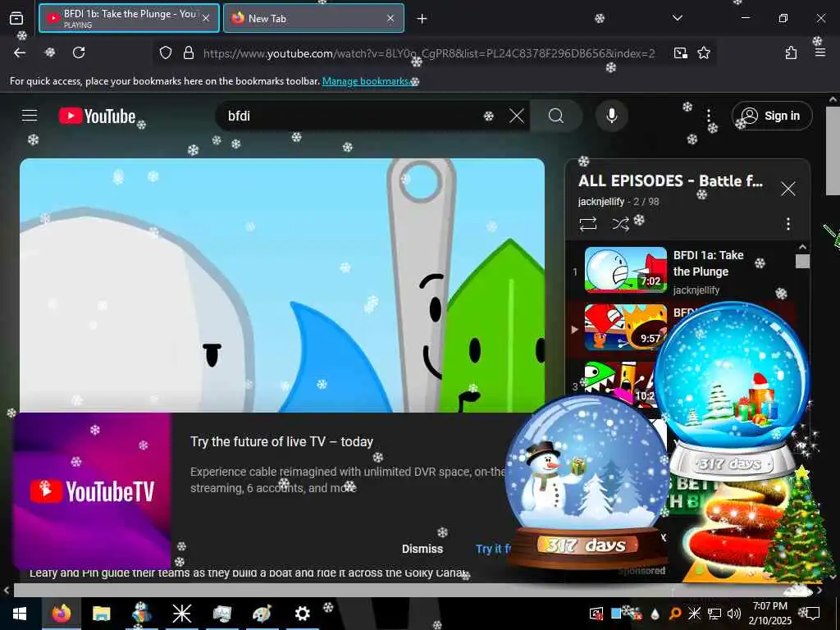Reload the current page
Viewport: 840px width, 630px height.
tap(79, 52)
